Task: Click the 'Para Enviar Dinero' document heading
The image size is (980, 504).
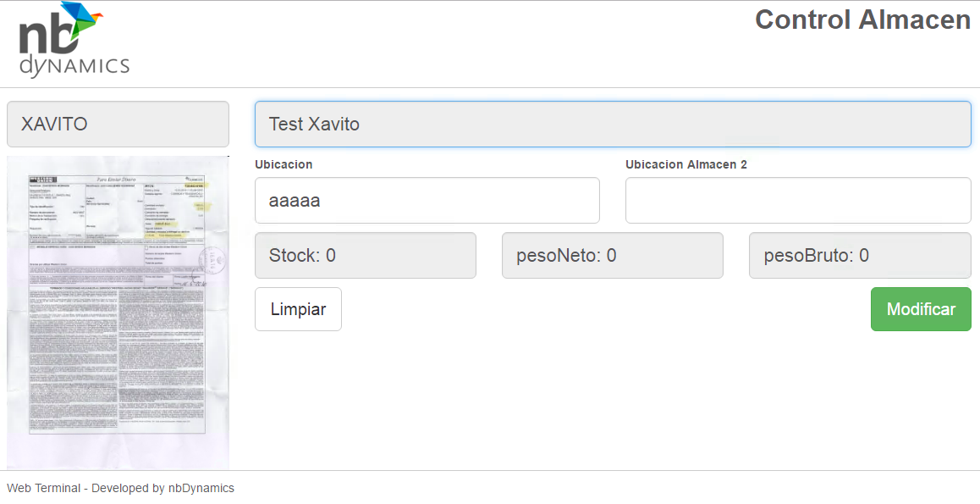Action: click(114, 180)
